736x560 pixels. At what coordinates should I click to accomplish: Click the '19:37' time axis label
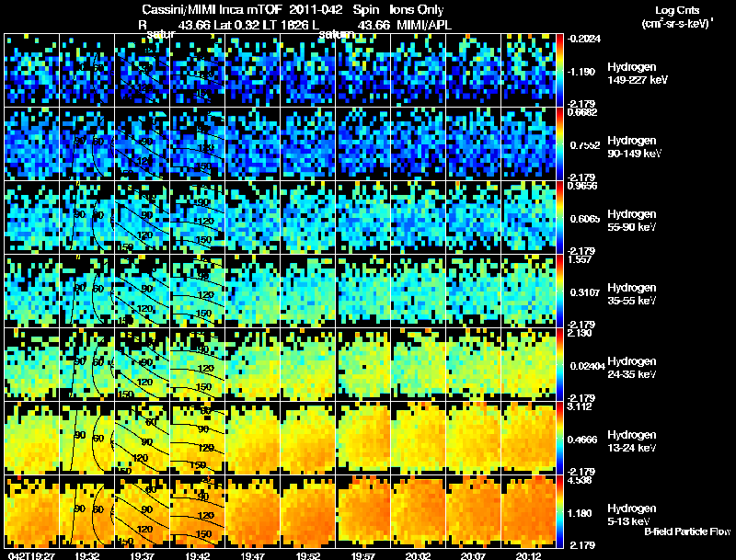143,555
